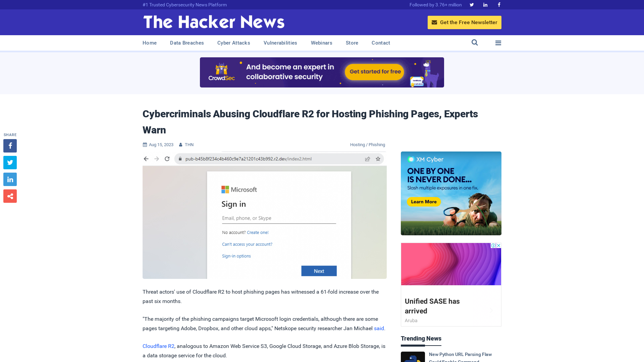Click the LinkedIn share icon

[x=10, y=179]
